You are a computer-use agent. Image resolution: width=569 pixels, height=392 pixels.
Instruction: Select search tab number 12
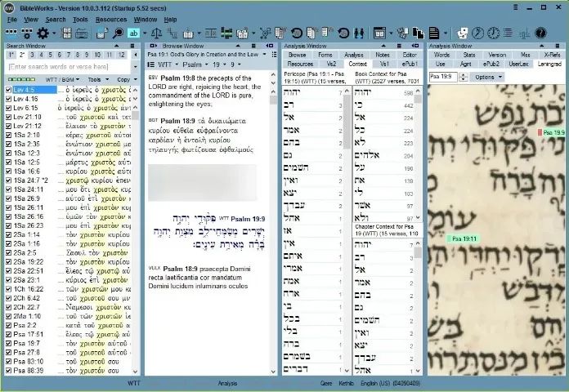(x=122, y=55)
